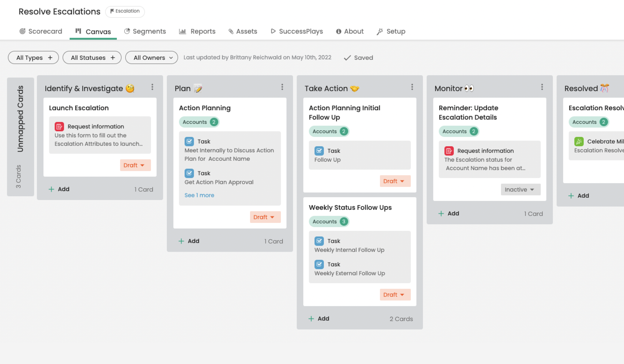Screen dimensions: 624x364
Task: Click Accounts badge on Initial Follow Up card
Action: coord(329,131)
